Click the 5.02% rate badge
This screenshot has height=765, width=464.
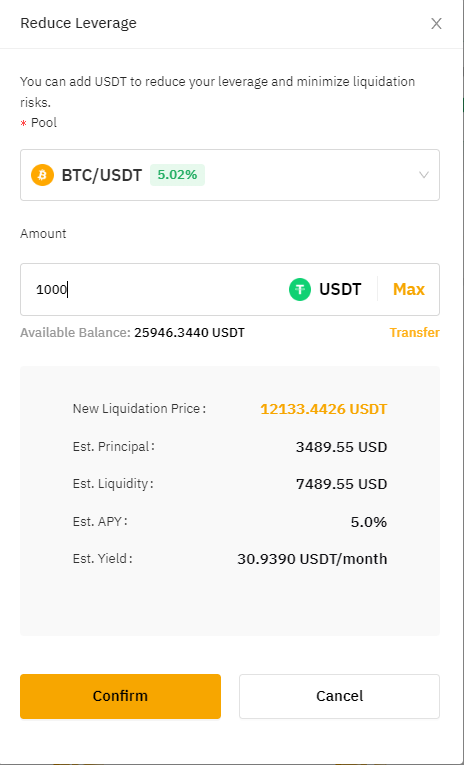click(x=178, y=175)
